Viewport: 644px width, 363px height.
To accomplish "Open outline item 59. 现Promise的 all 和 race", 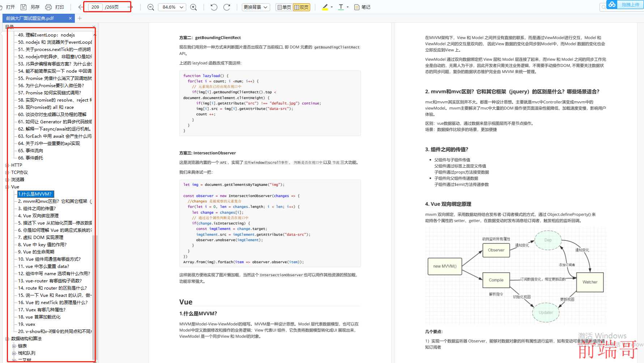I will pos(46,107).
